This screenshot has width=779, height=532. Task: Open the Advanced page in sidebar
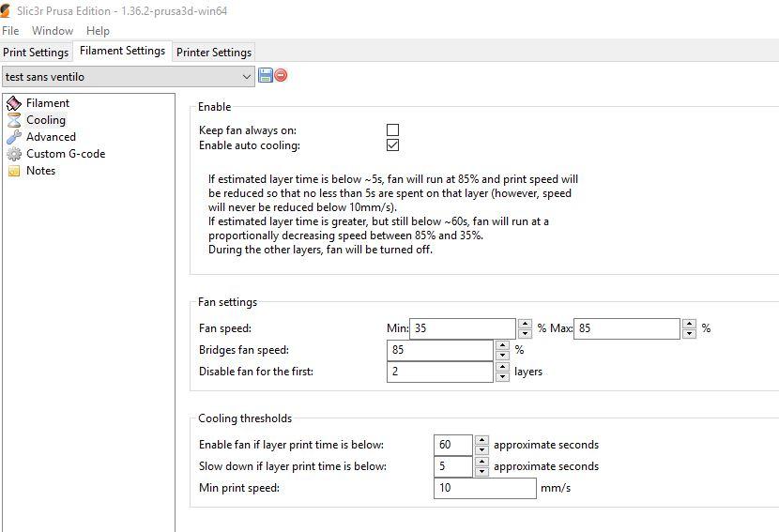(52, 137)
